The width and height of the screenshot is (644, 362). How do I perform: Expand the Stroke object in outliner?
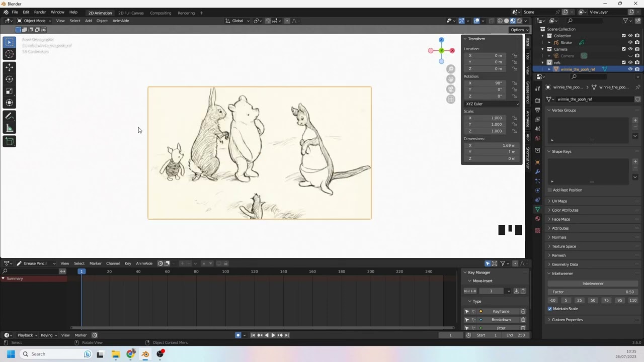(549, 43)
